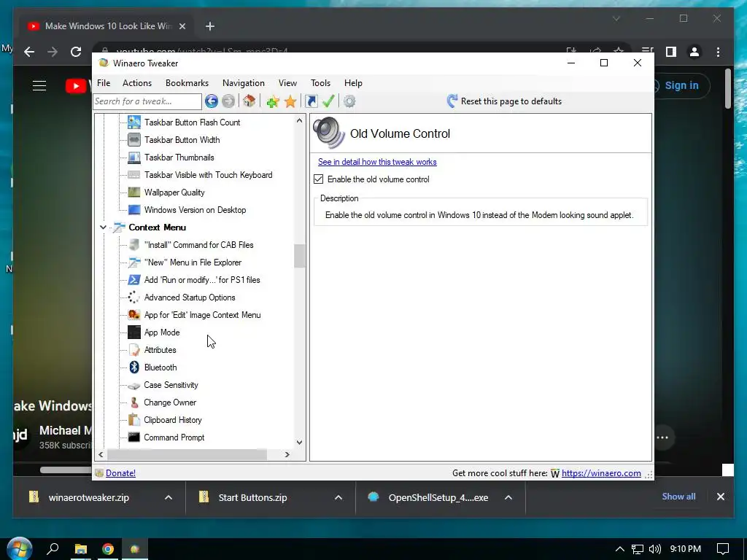Select "New" Menu in File Explorer item
This screenshot has width=747, height=560.
click(x=193, y=262)
